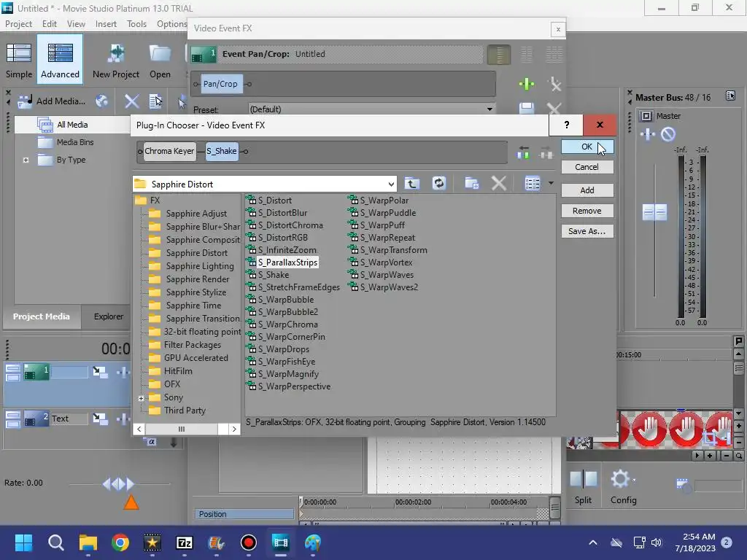The width and height of the screenshot is (747, 560).
Task: Open the Tools menu
Action: point(136,24)
